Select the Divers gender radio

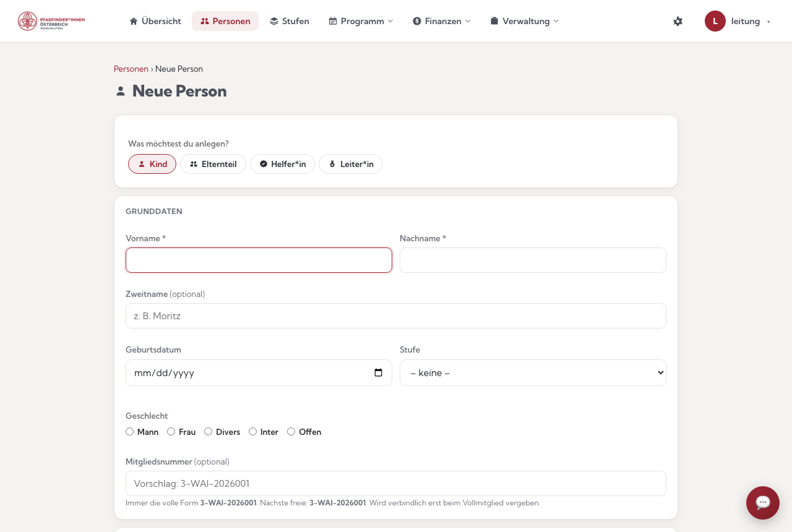tap(209, 432)
